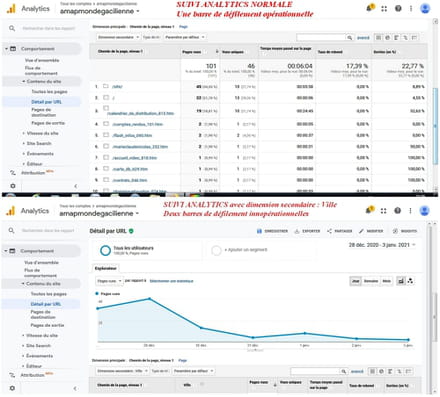Tick the checkbox for row 4 URL
The width and height of the screenshot is (440, 397).
(106, 124)
